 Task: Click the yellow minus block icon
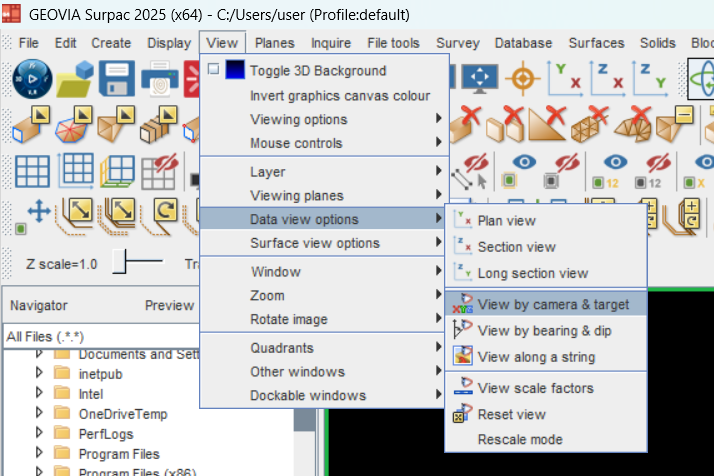pyautogui.click(x=675, y=124)
